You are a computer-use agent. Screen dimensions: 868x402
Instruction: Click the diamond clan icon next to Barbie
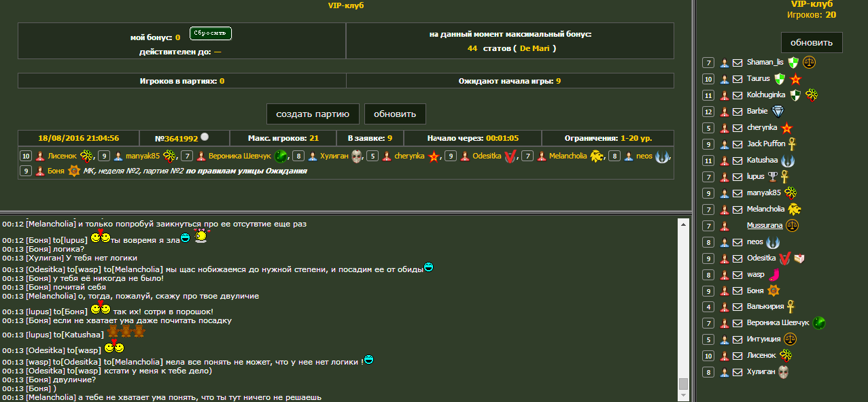pyautogui.click(x=778, y=112)
